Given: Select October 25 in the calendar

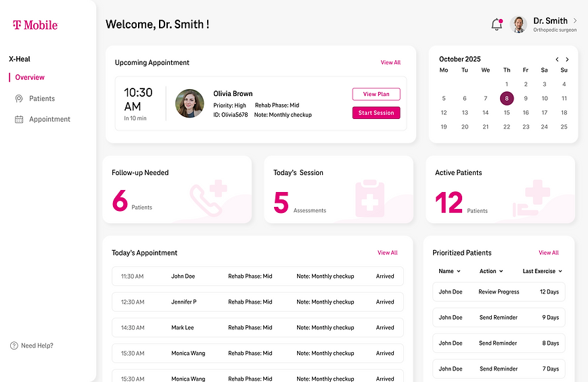Looking at the screenshot, I should point(564,126).
